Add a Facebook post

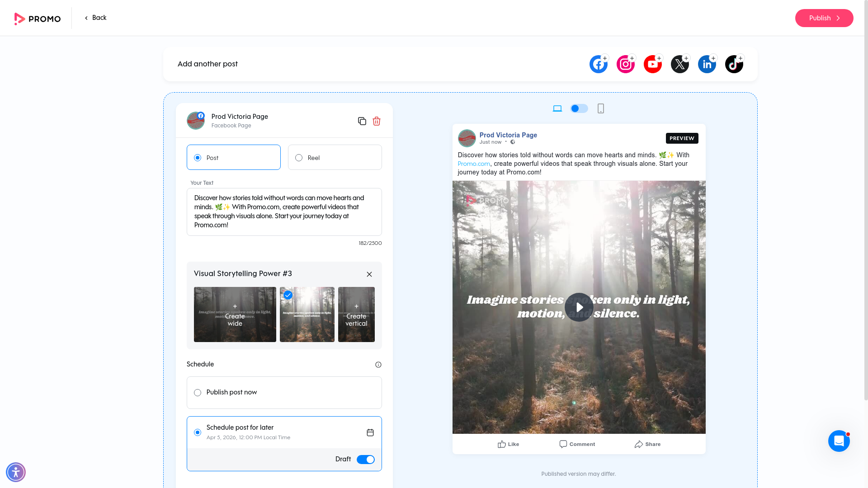point(598,64)
